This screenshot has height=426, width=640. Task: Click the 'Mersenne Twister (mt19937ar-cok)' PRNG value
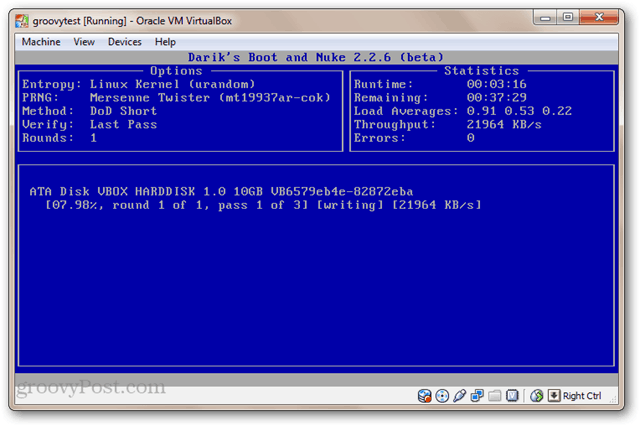point(210,98)
